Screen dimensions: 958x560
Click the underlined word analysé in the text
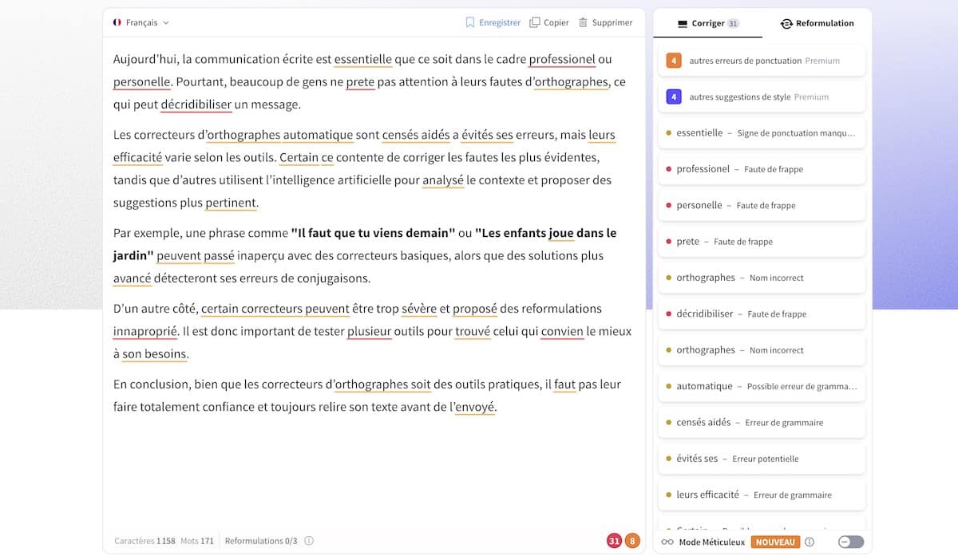(x=443, y=180)
